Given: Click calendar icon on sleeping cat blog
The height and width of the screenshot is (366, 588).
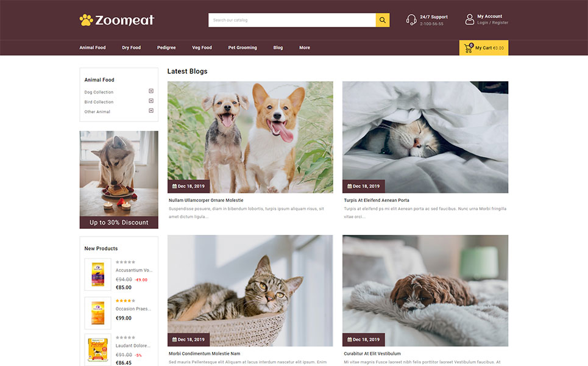Looking at the screenshot, I should coord(350,186).
